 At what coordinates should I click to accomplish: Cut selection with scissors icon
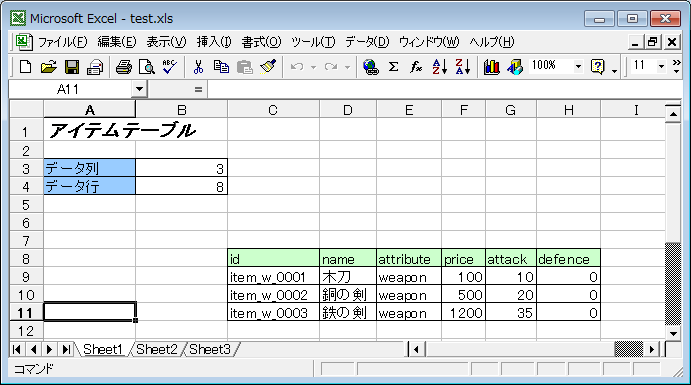[198, 67]
